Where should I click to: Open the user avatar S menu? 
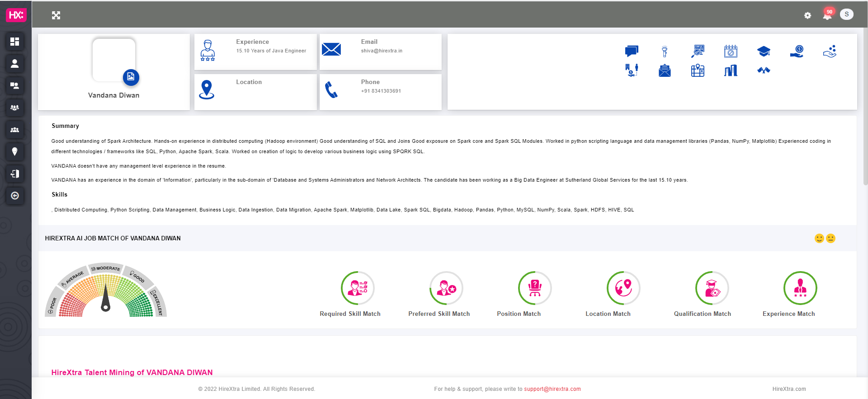(847, 14)
